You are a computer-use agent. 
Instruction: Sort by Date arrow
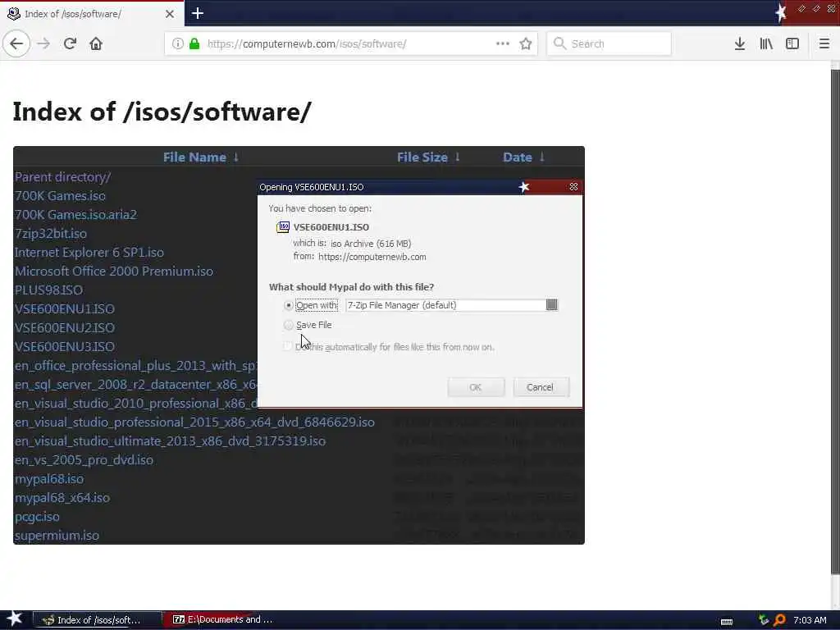click(x=542, y=157)
